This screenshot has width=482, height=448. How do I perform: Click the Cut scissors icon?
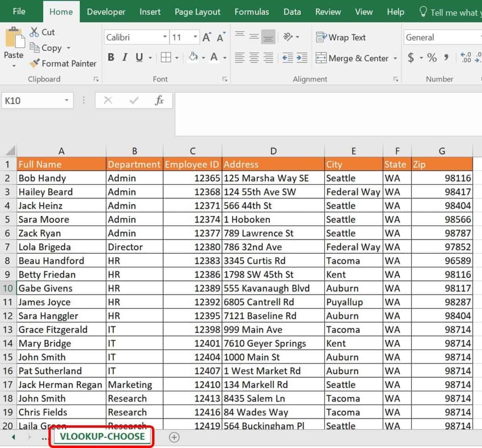click(34, 32)
